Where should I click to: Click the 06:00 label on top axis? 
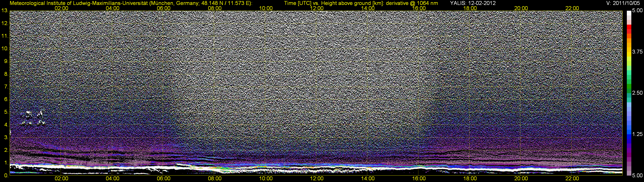(164, 8)
